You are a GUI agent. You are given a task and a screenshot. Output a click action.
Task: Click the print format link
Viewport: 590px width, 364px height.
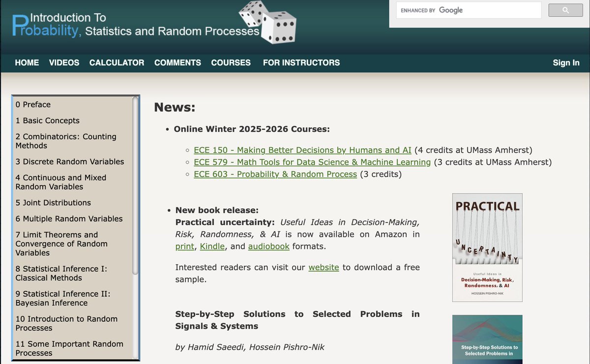pos(185,247)
